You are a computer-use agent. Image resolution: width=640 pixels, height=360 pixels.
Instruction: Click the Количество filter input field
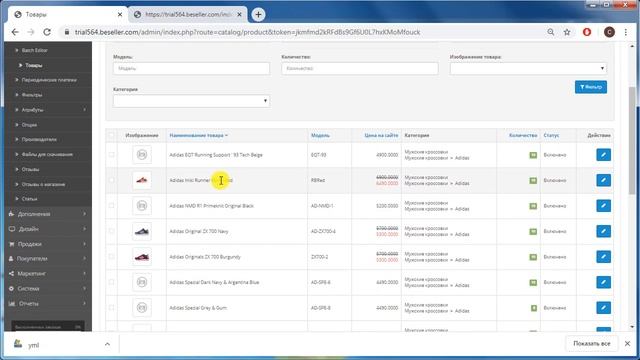tap(360, 69)
